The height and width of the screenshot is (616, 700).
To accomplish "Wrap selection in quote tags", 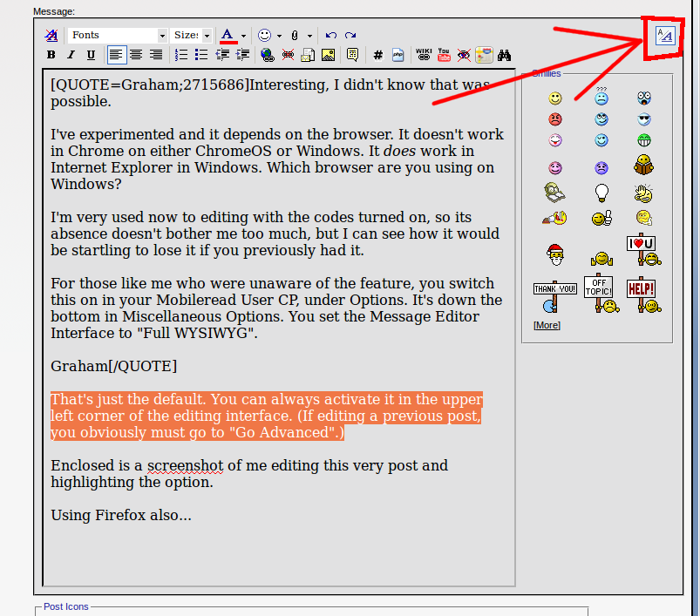I will click(x=353, y=55).
